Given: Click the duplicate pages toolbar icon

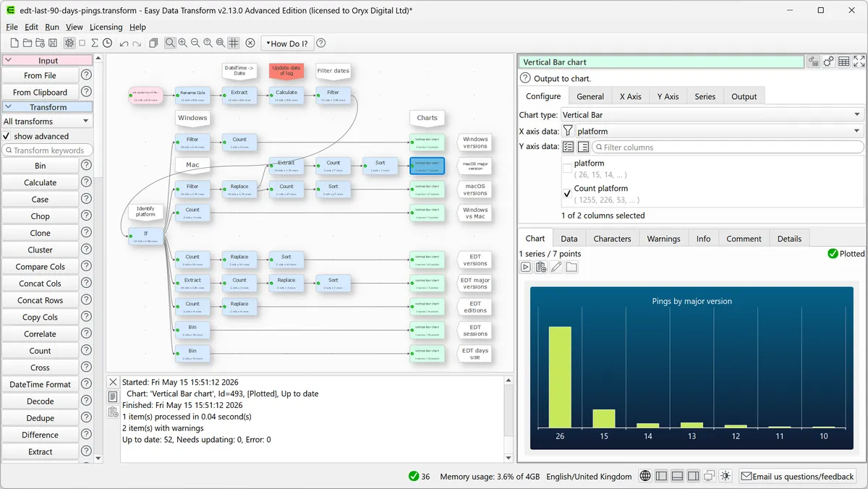Looking at the screenshot, I should coord(153,43).
